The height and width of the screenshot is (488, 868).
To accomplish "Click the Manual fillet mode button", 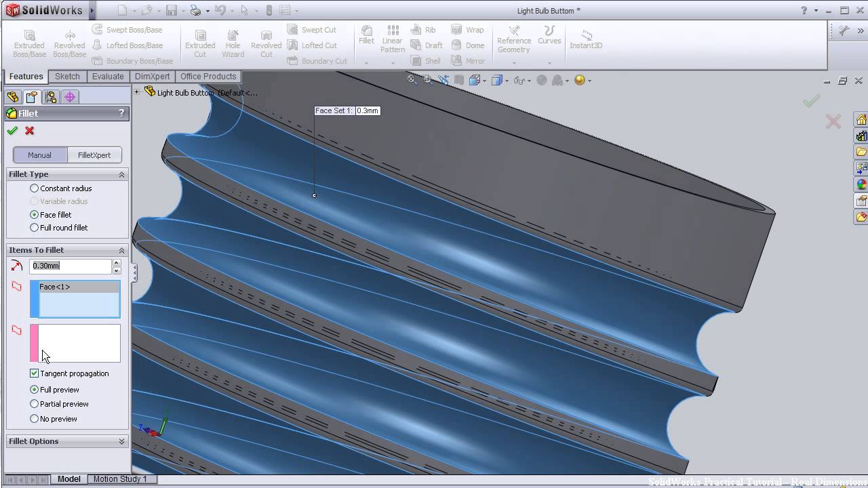I will [40, 155].
